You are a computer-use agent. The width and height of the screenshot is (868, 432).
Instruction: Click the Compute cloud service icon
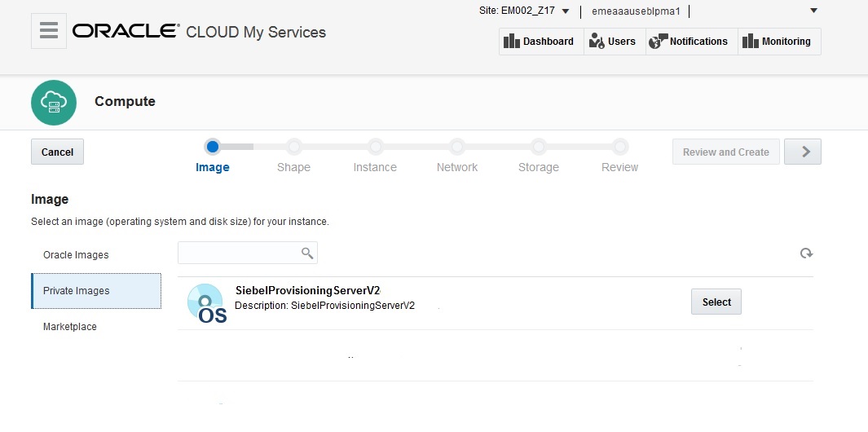54,102
